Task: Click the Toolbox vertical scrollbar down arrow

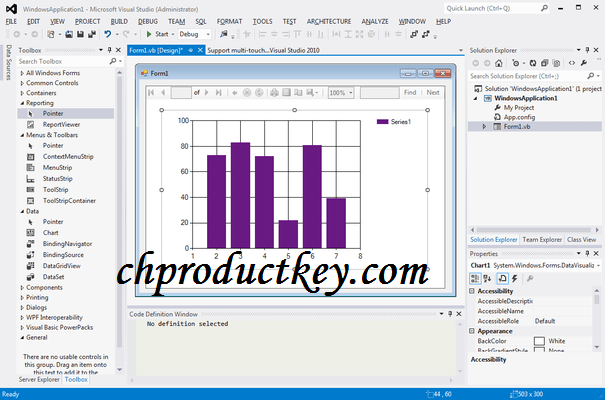Action: (119, 370)
